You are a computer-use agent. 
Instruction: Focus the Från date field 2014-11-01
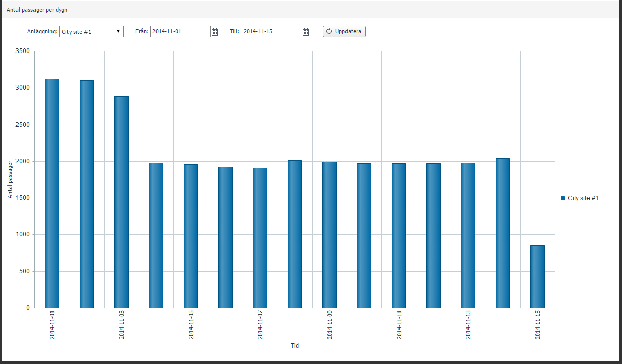click(x=180, y=31)
